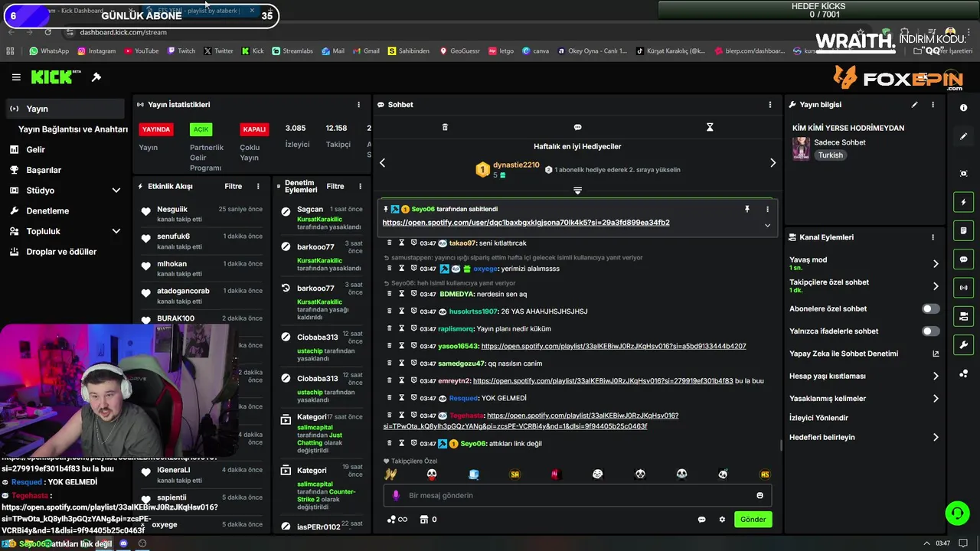Screen dimensions: 980x551
Task: Show next top gifter with right arrow
Action: 773,162
